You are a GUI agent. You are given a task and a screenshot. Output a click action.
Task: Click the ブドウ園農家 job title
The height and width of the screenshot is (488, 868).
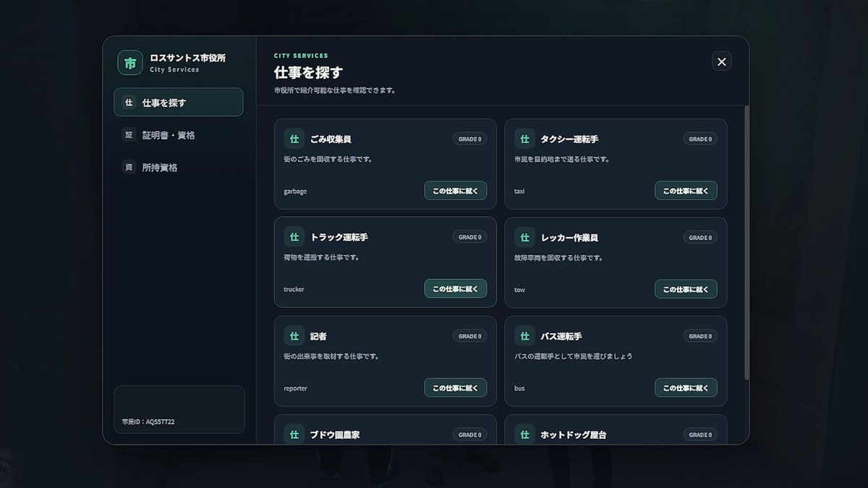335,435
